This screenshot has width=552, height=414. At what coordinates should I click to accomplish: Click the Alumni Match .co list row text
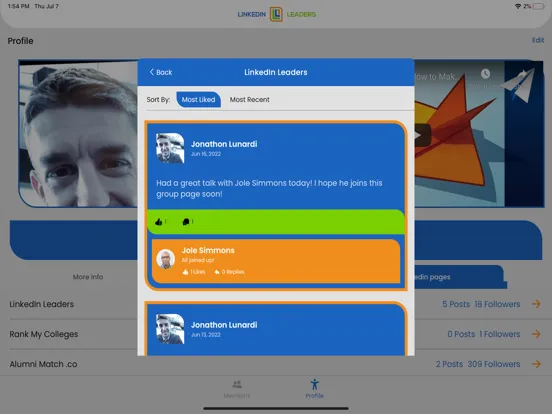(x=43, y=364)
